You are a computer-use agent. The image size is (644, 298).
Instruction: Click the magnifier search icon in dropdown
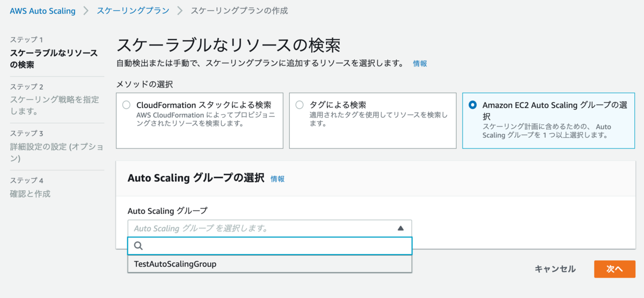coord(138,246)
